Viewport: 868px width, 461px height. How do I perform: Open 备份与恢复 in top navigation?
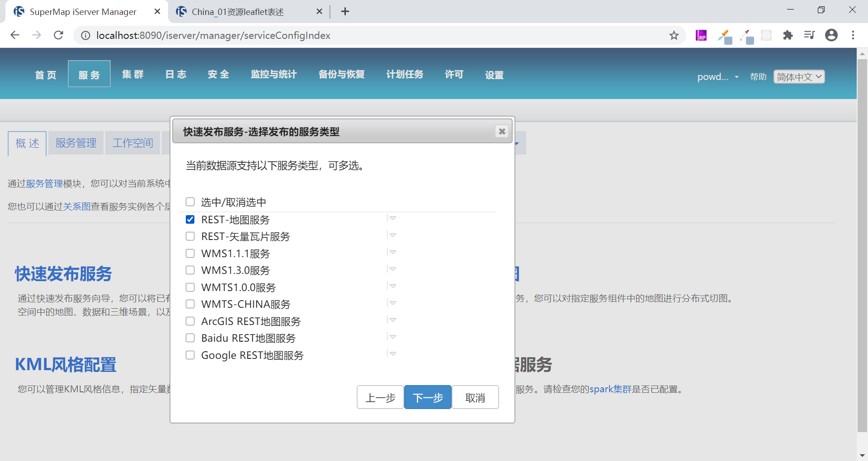(x=342, y=75)
